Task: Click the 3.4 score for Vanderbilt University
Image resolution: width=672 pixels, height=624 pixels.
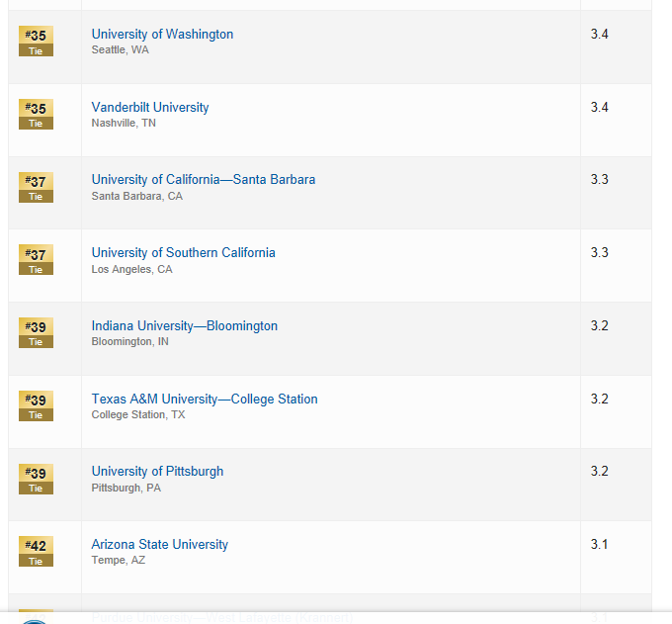Action: point(599,107)
